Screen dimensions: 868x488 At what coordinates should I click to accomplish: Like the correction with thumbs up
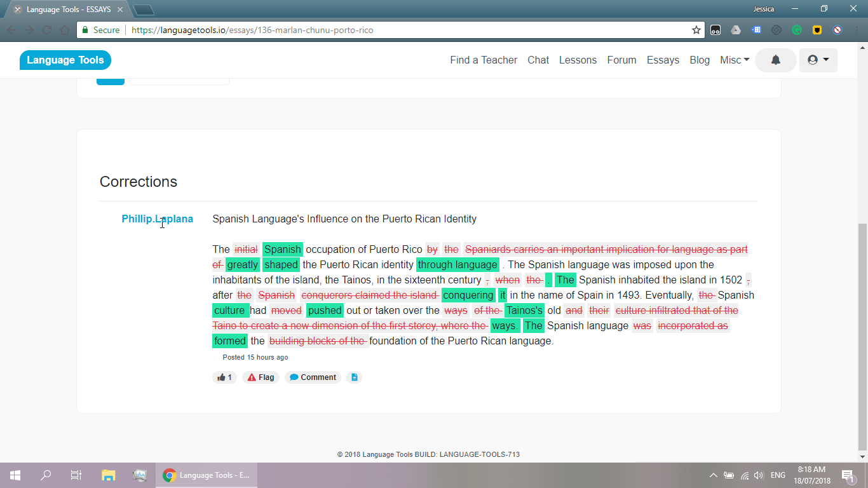[224, 377]
